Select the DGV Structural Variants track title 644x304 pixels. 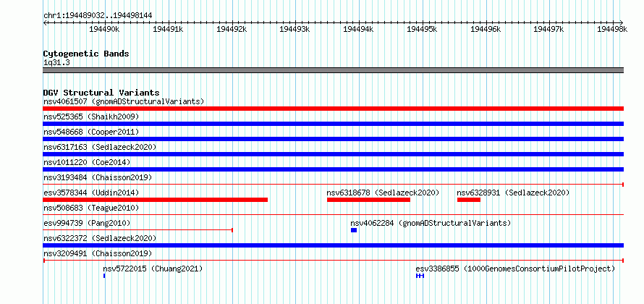[x=101, y=93]
